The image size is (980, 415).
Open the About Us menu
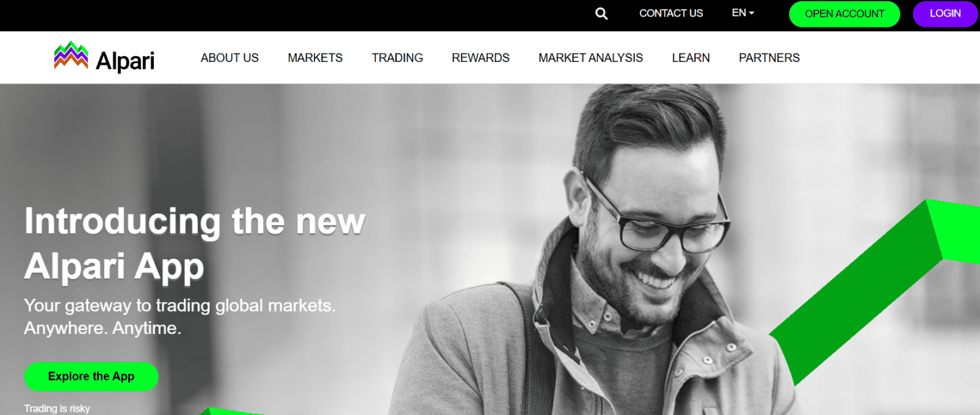click(230, 57)
